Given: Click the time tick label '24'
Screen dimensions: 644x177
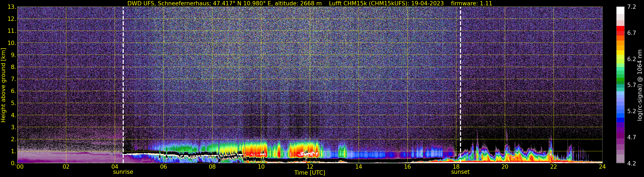Looking at the screenshot, I should [602, 167].
